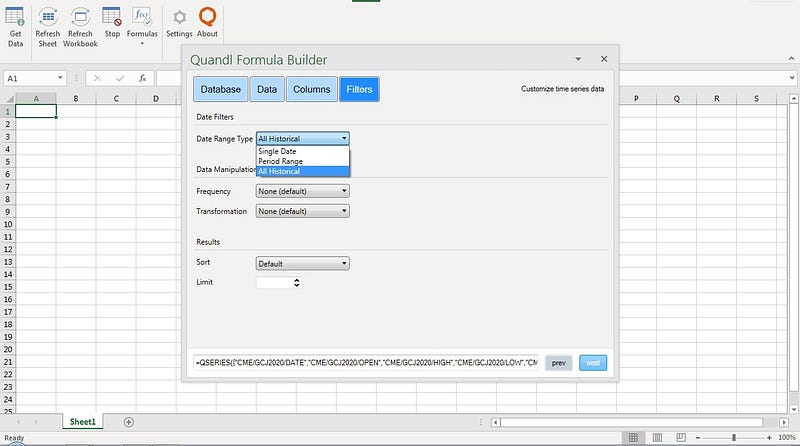The height and width of the screenshot is (446, 800).
Task: Open the Sort dropdown
Action: (303, 263)
